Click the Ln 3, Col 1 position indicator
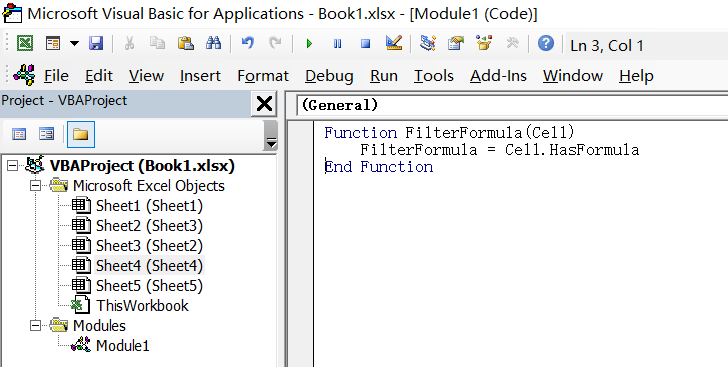 coord(607,46)
